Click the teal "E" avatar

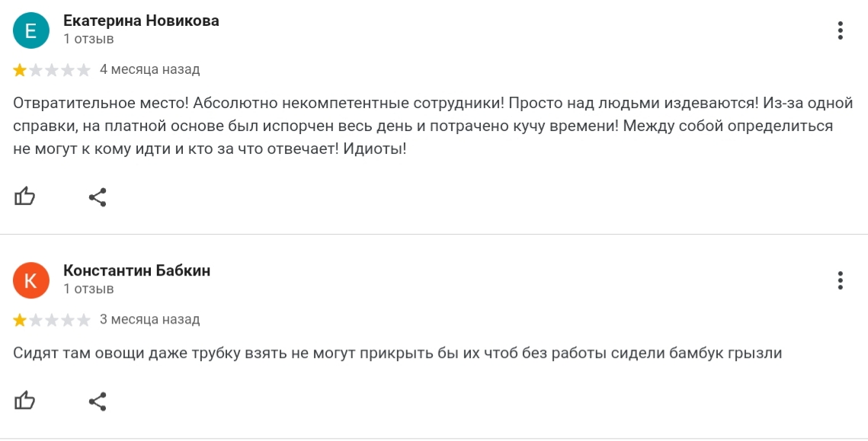pos(31,30)
